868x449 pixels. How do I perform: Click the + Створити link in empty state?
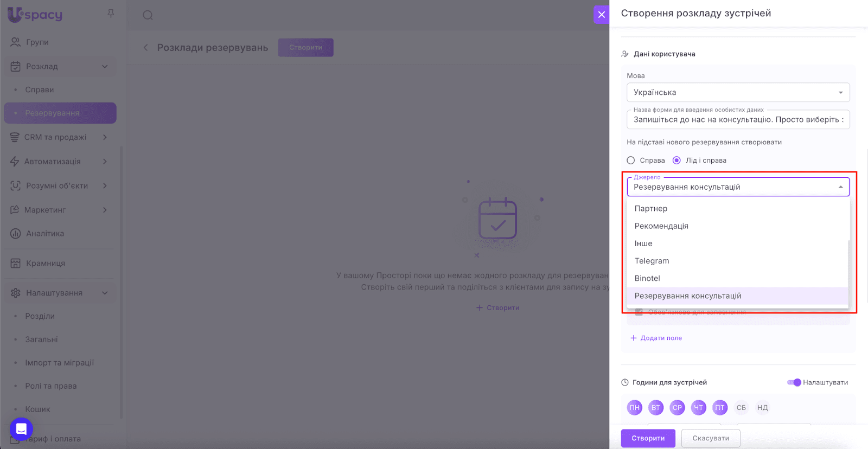tap(498, 307)
